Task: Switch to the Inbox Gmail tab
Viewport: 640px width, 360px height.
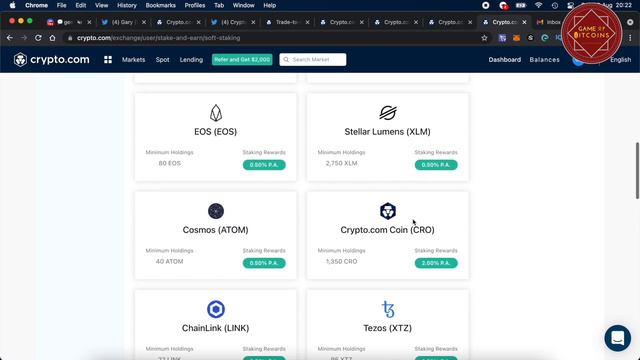Action: (549, 22)
